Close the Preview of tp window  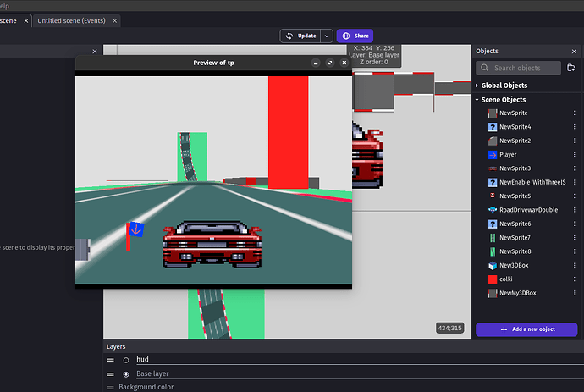(x=344, y=63)
